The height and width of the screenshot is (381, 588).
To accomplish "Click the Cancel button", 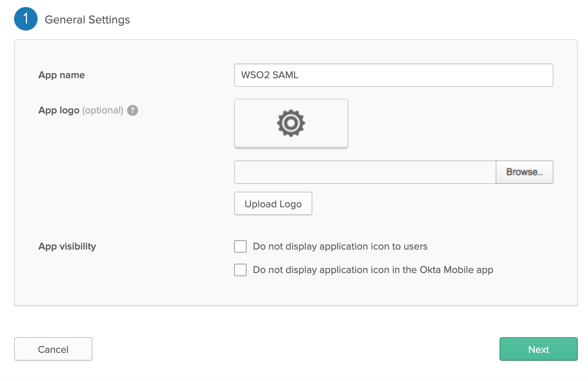I will pos(53,349).
